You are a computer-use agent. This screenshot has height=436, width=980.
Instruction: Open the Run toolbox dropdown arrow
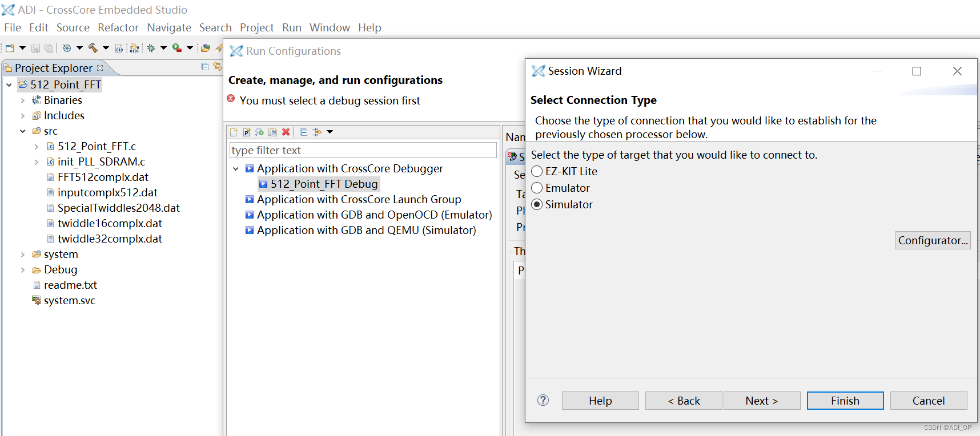(x=190, y=48)
